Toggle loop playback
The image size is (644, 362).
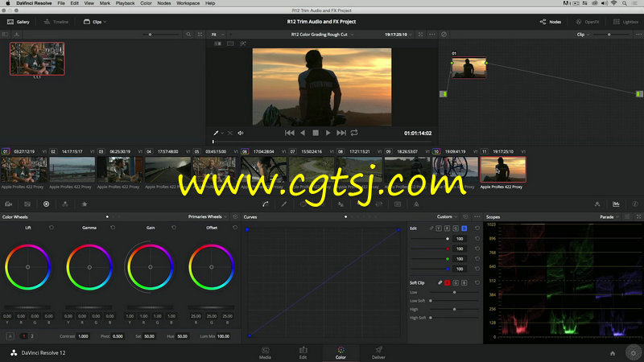click(354, 133)
